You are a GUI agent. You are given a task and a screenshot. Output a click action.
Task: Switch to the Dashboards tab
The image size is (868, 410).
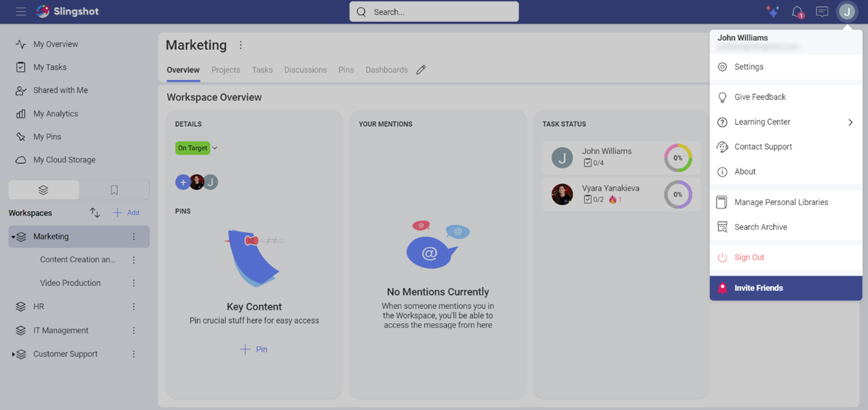(387, 70)
